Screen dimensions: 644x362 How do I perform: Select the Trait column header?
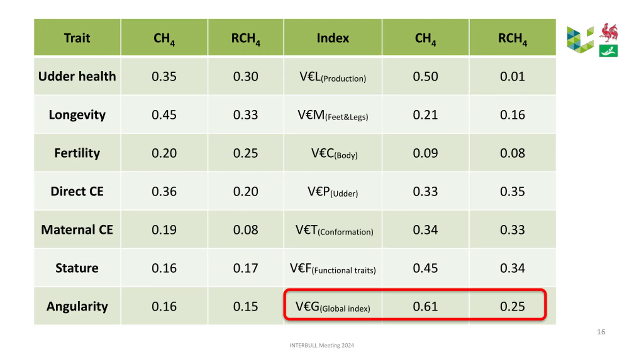(x=77, y=37)
